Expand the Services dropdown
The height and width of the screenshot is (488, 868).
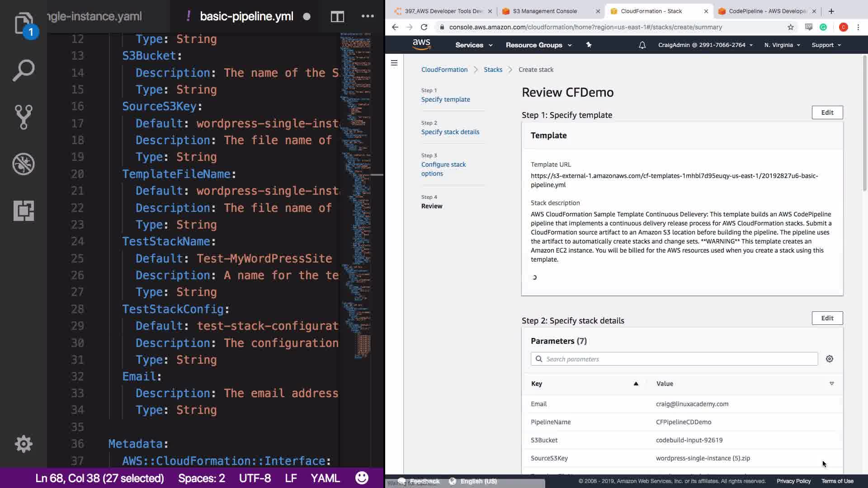pos(473,45)
